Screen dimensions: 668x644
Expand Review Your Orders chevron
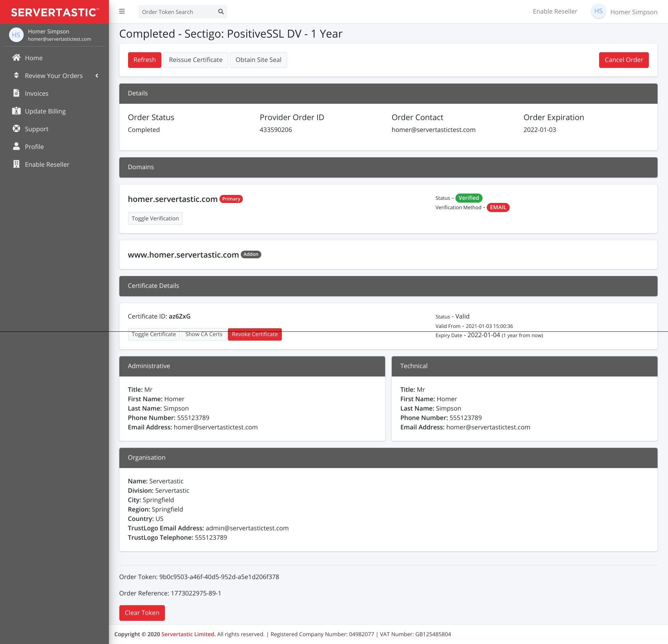click(97, 76)
